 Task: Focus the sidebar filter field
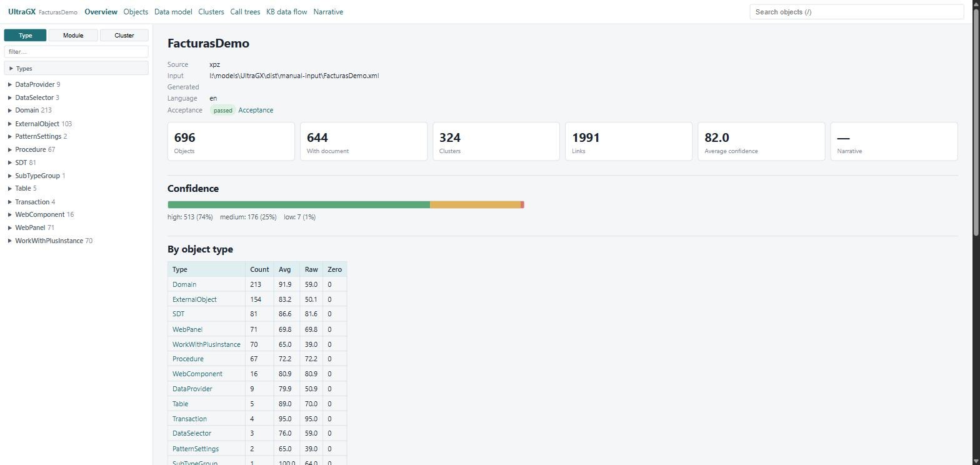point(76,51)
